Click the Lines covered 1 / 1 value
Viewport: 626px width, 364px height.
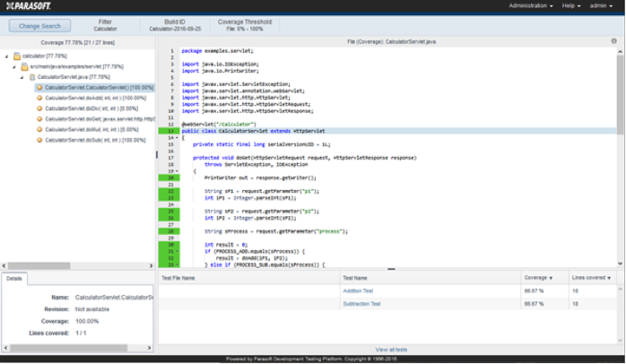(x=81, y=334)
